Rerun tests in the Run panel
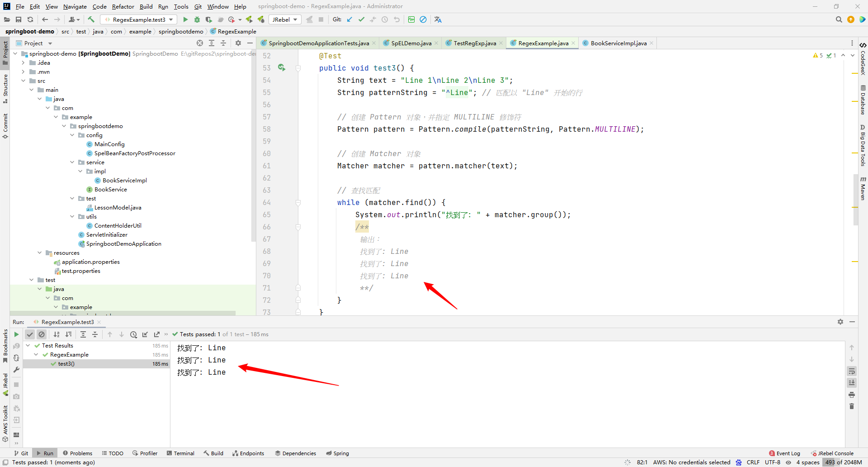Screen dimensions: 868x467 tap(16, 334)
